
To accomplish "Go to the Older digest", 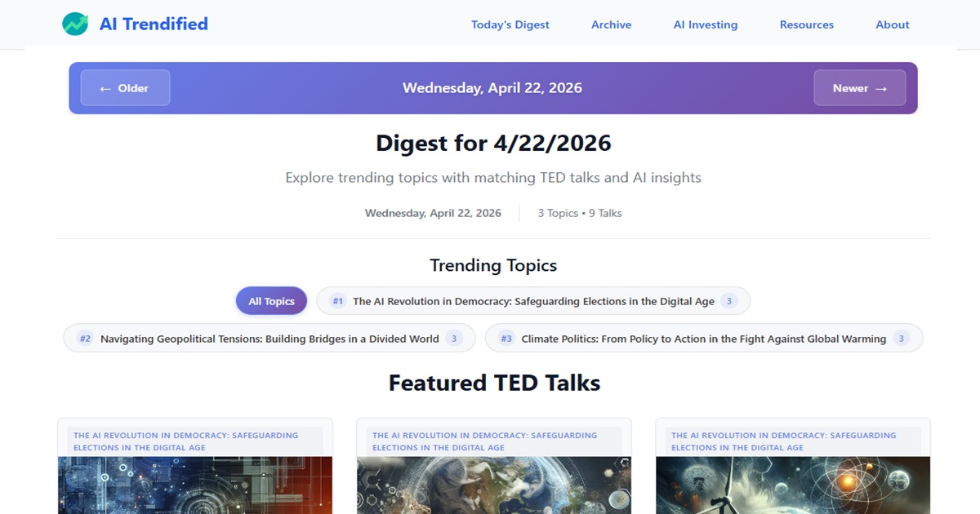I will point(125,88).
